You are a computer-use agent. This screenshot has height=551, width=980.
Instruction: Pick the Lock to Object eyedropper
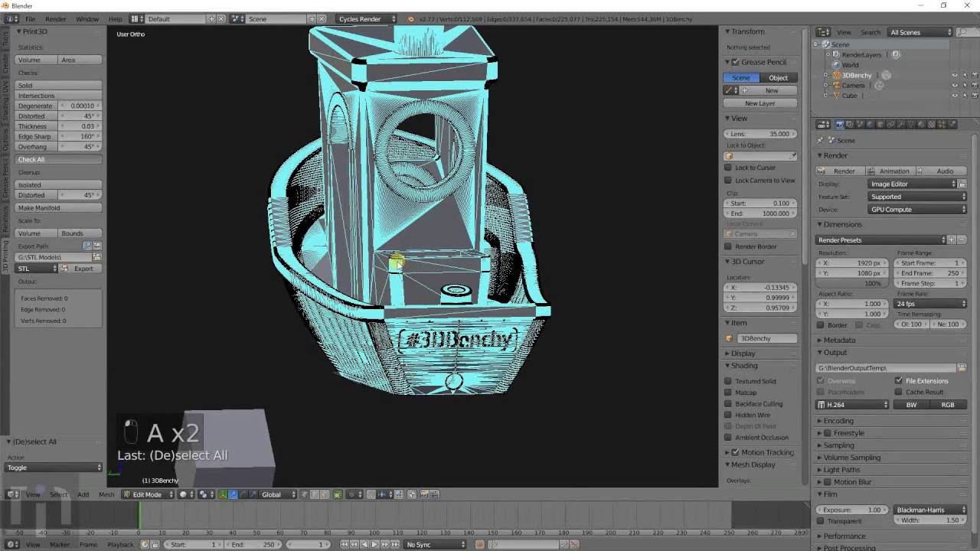(x=793, y=156)
